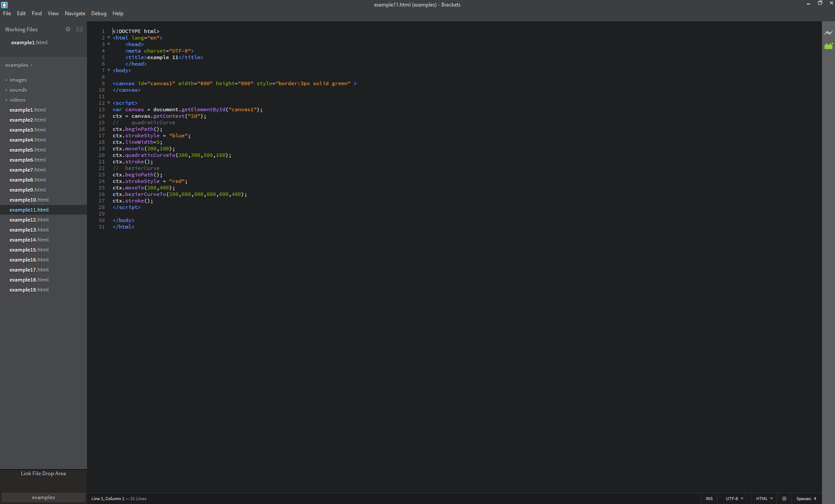Fold the body section at line 7
This screenshot has height=504, width=835.
tap(109, 70)
